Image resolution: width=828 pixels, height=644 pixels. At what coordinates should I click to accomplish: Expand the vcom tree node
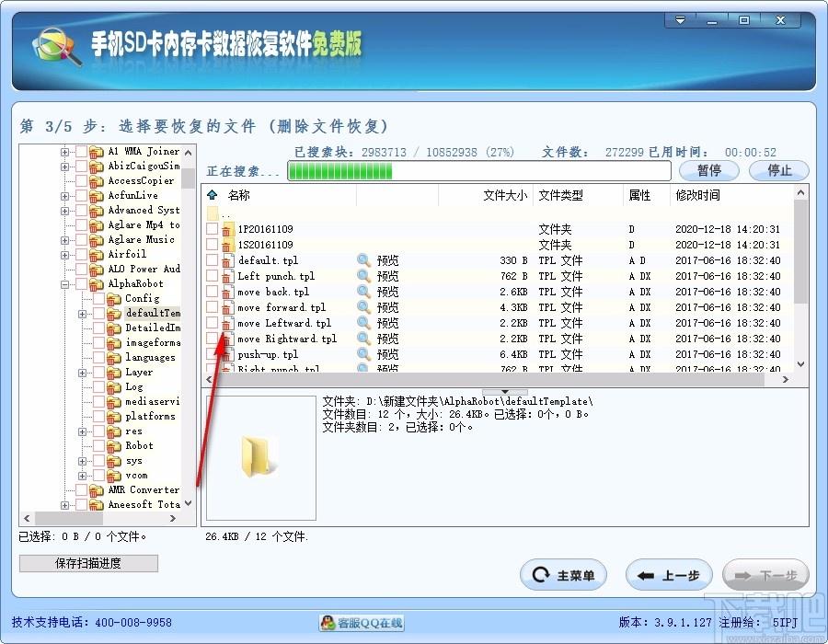(x=83, y=476)
